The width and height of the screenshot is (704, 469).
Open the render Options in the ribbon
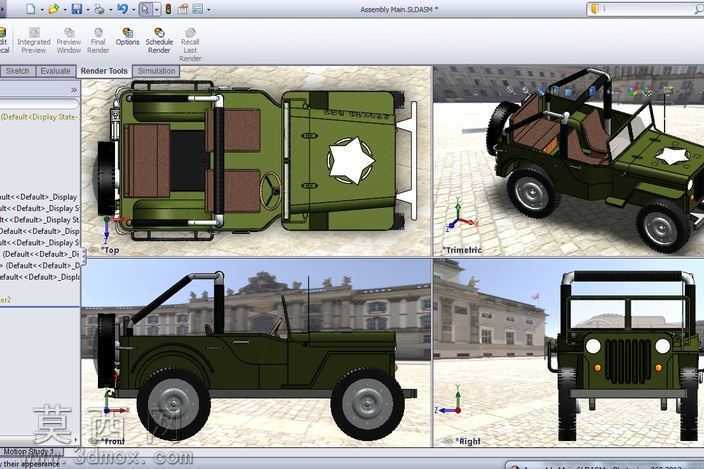(128, 37)
